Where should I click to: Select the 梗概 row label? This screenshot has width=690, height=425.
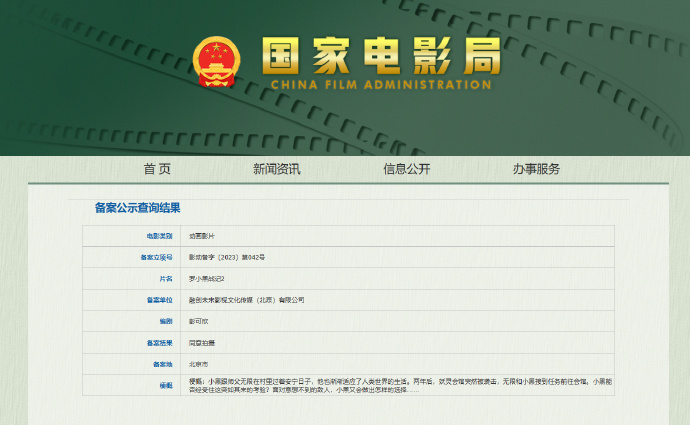coord(166,386)
